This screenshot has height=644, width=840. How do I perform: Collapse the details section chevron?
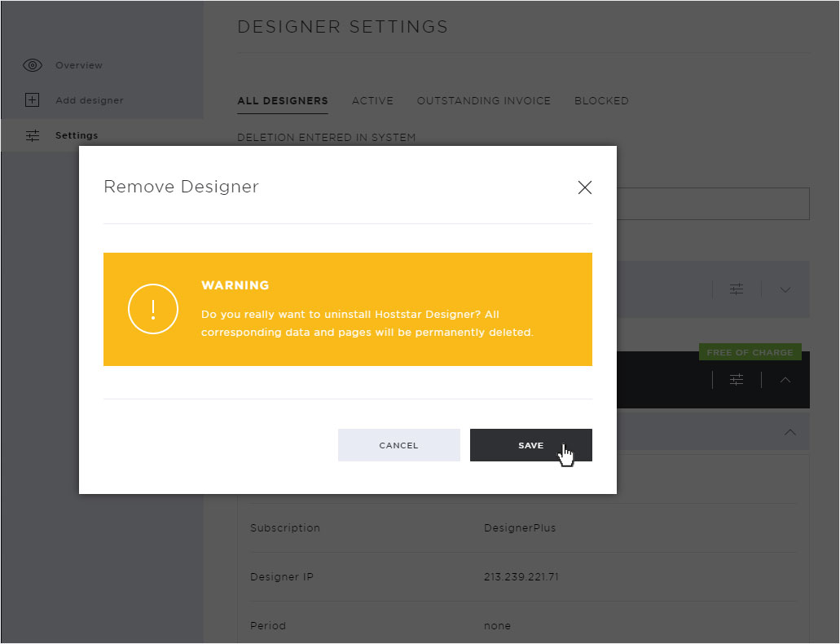point(790,432)
